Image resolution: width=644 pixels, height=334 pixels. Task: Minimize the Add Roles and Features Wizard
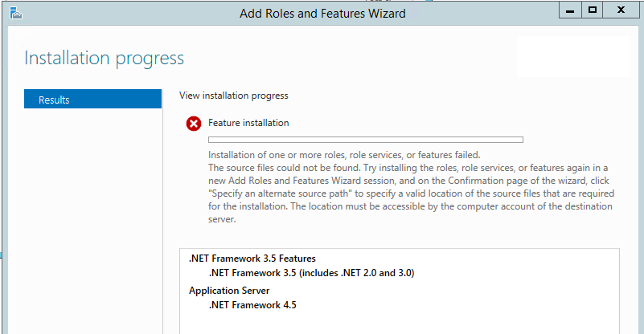click(x=569, y=10)
